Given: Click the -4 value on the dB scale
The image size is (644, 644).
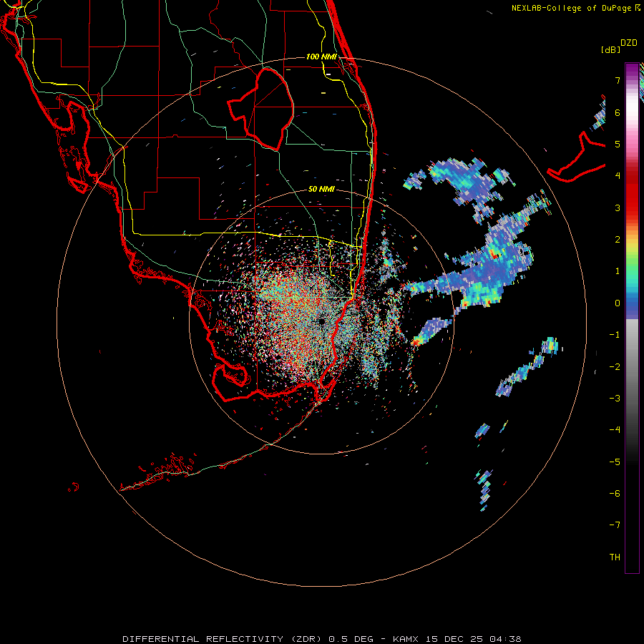Looking at the screenshot, I should [x=615, y=429].
